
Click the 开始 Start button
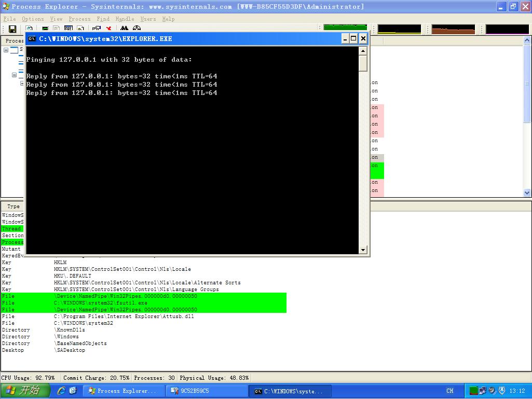[25, 391]
